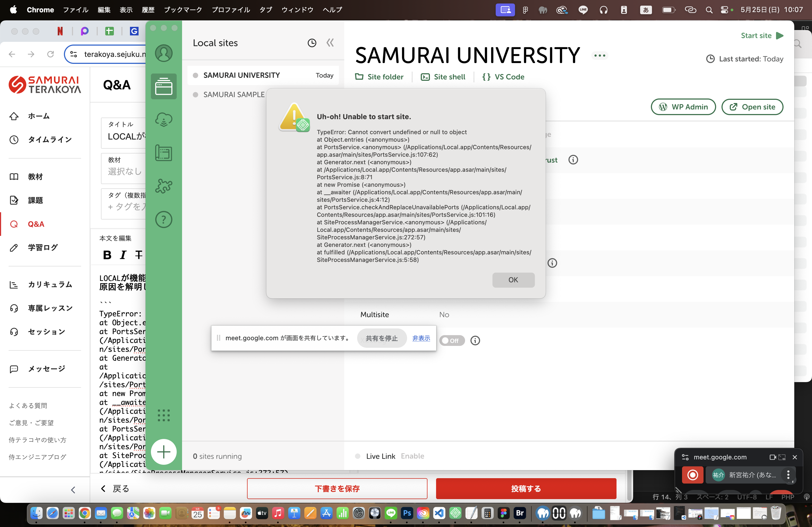Open Add-ons puzzle icon in Local sidebar
This screenshot has width=812, height=527.
[x=164, y=186]
